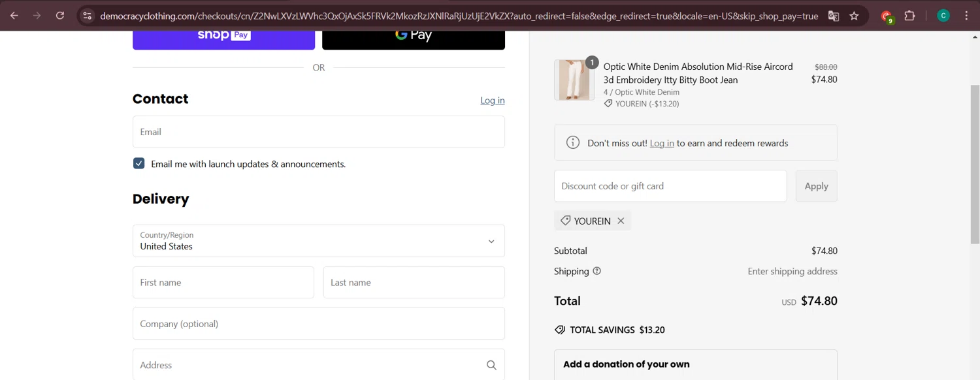The height and width of the screenshot is (380, 980).
Task: Click the address bar URL
Action: pos(459,16)
